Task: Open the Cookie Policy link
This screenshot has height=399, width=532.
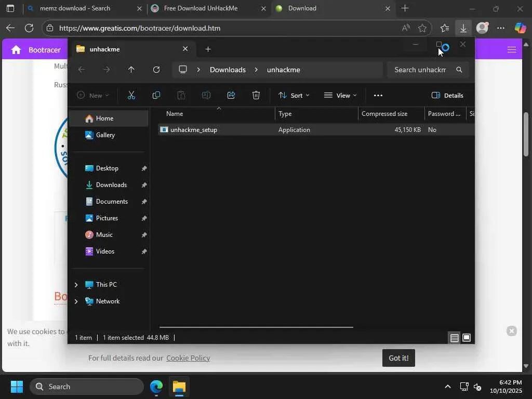Action: coord(188,358)
